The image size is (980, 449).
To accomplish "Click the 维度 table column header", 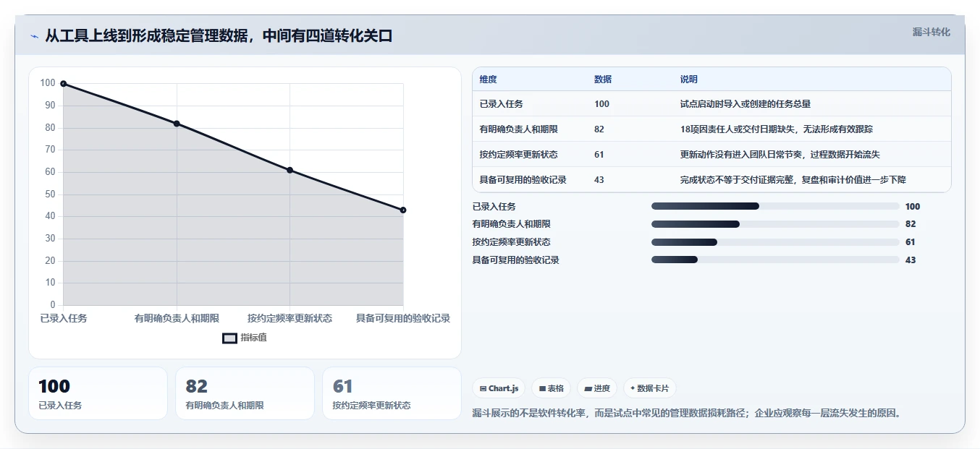I will (488, 80).
